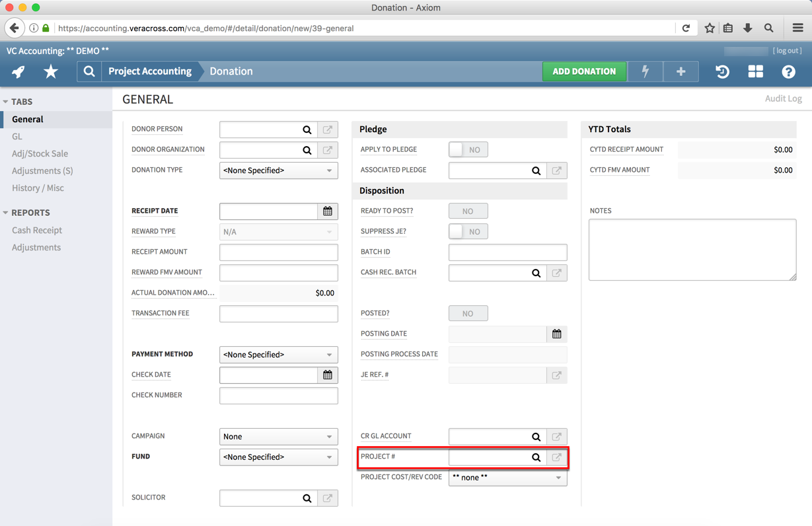
Task: Click the browser address bar URL
Action: [206, 28]
